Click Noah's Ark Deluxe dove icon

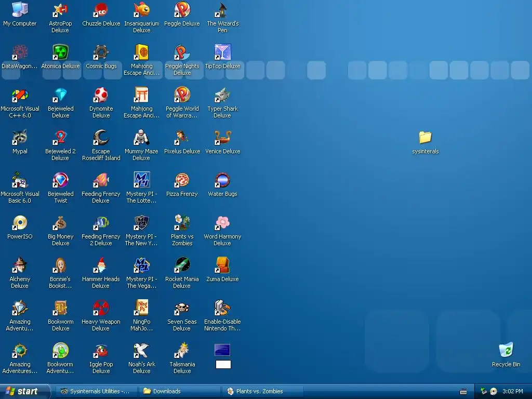point(142,351)
